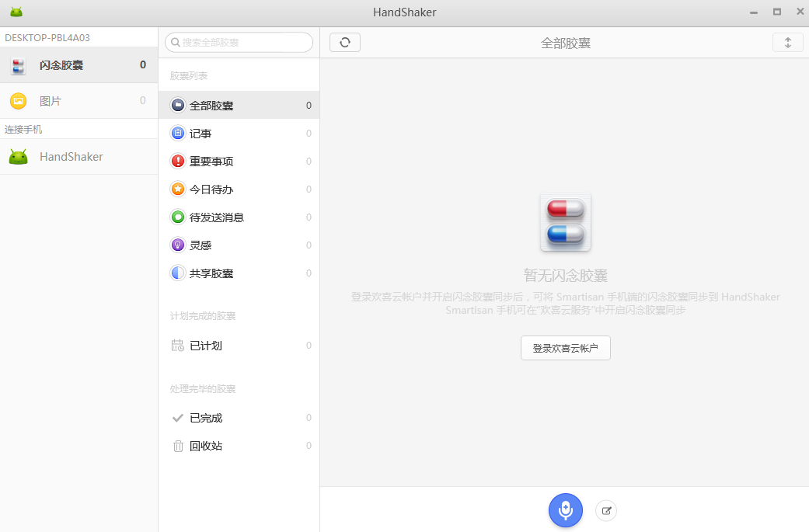
Task: Select HandShaker under 连接手机
Action: (x=70, y=156)
